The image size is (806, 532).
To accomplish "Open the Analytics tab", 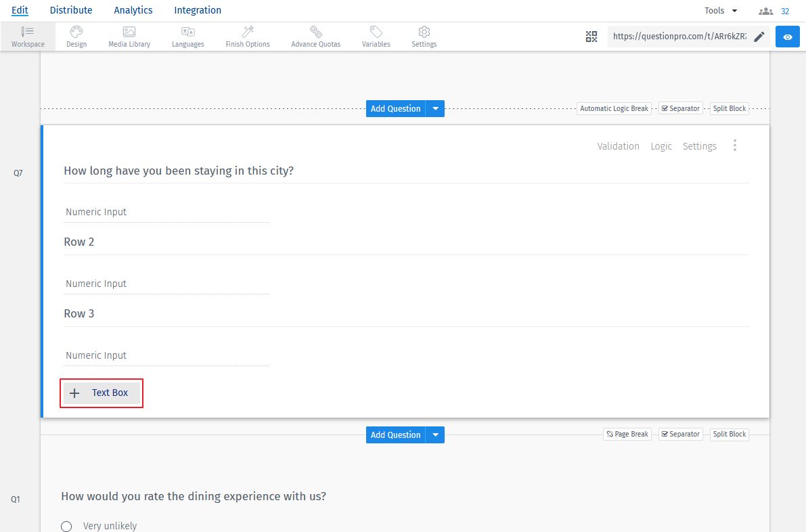I will pos(133,10).
